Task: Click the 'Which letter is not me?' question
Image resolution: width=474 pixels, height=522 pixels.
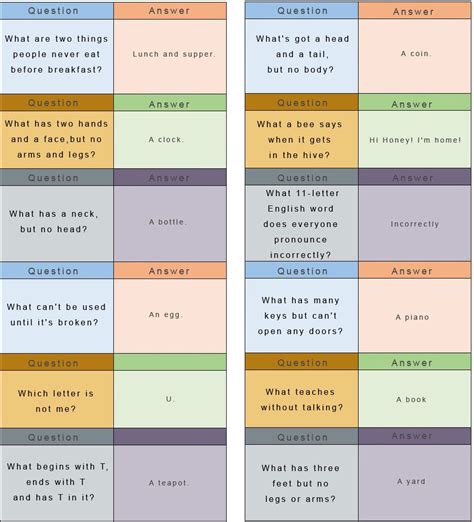Action: (57, 399)
